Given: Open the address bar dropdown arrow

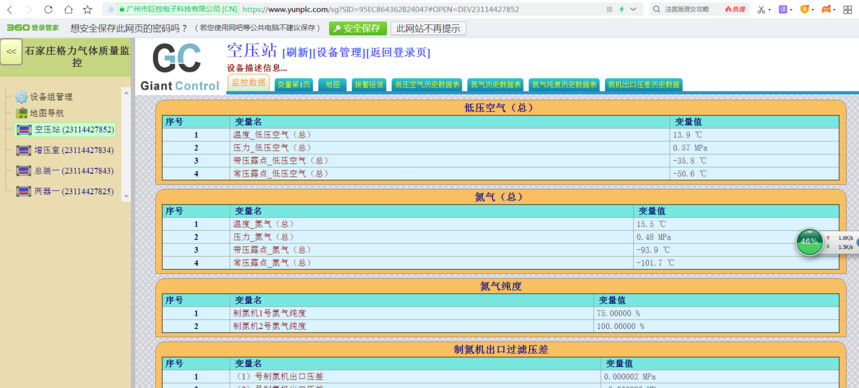Looking at the screenshot, I should pyautogui.click(x=633, y=9).
